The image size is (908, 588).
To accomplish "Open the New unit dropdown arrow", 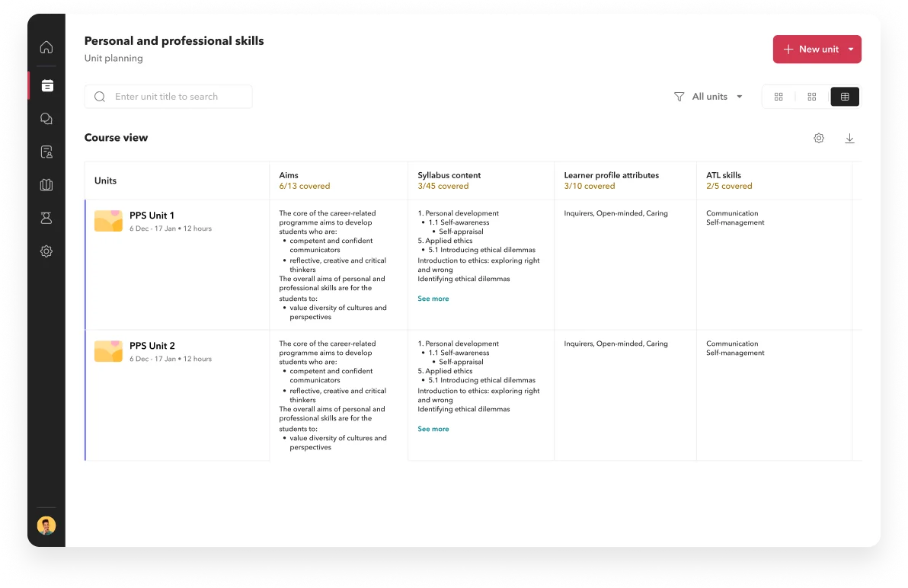I will 851,50.
